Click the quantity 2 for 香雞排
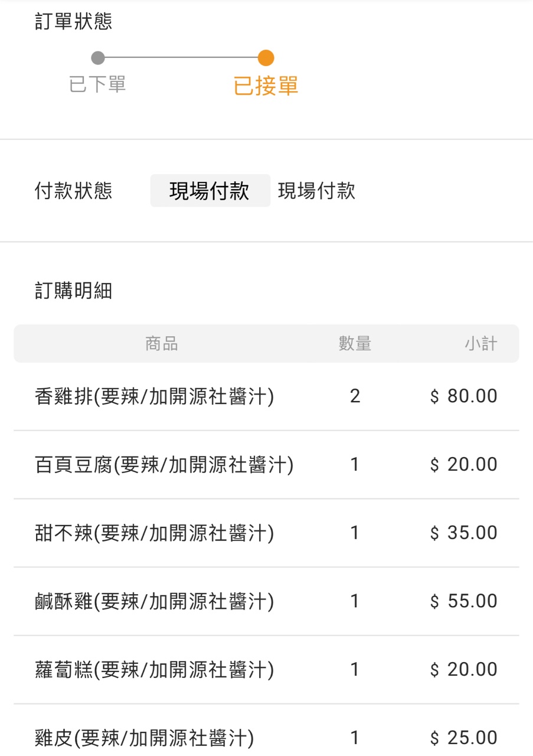 (355, 396)
